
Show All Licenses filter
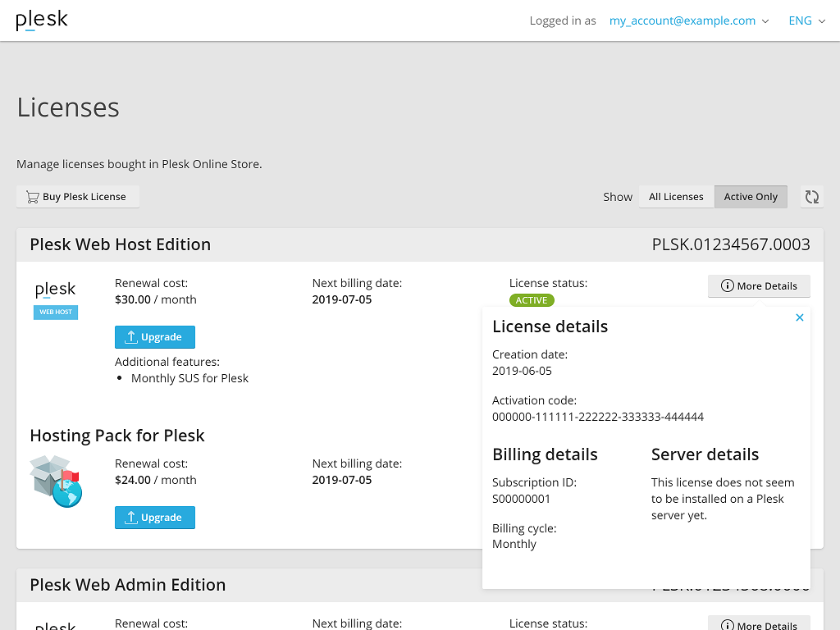pyautogui.click(x=676, y=197)
